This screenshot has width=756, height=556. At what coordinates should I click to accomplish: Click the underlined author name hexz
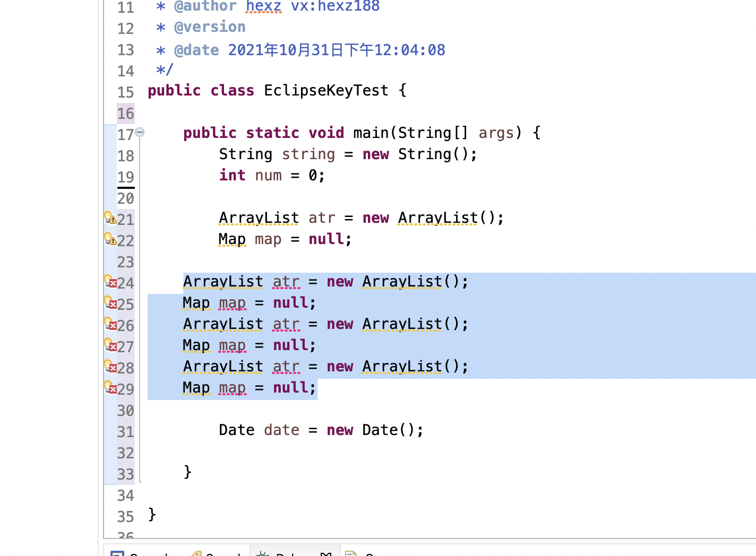[x=263, y=6]
